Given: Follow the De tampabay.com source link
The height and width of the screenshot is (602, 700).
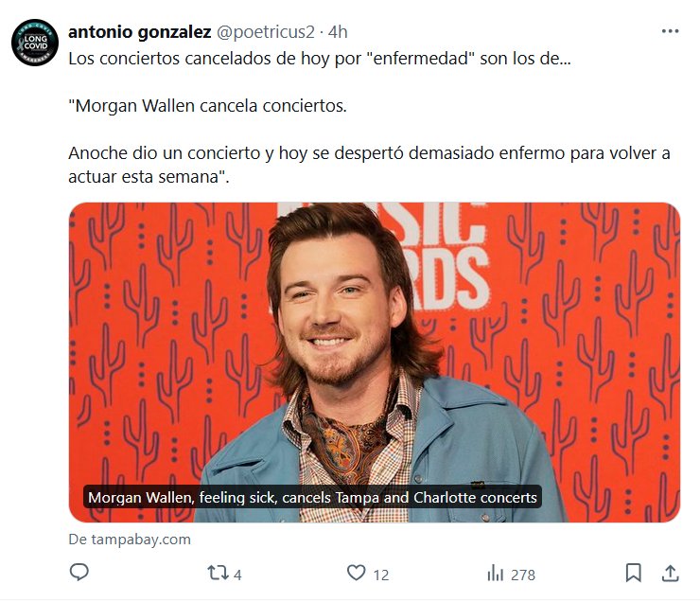Looking at the screenshot, I should [x=130, y=540].
